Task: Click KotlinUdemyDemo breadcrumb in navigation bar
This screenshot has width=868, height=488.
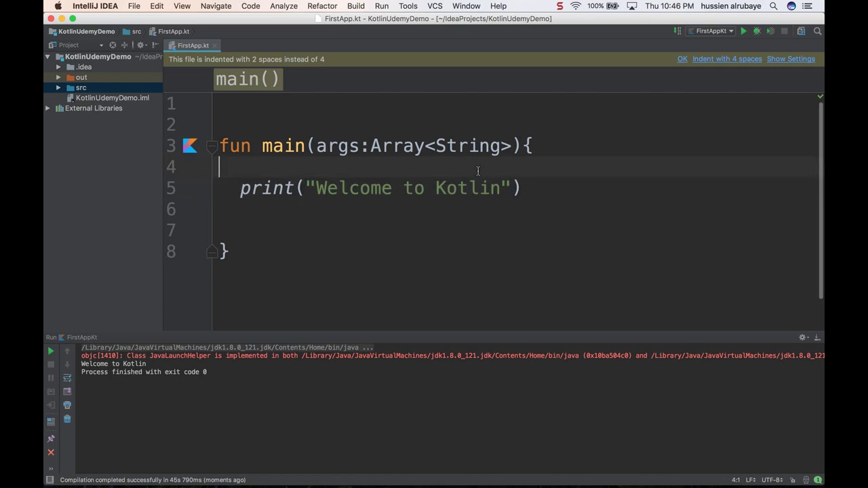Action: (x=82, y=31)
